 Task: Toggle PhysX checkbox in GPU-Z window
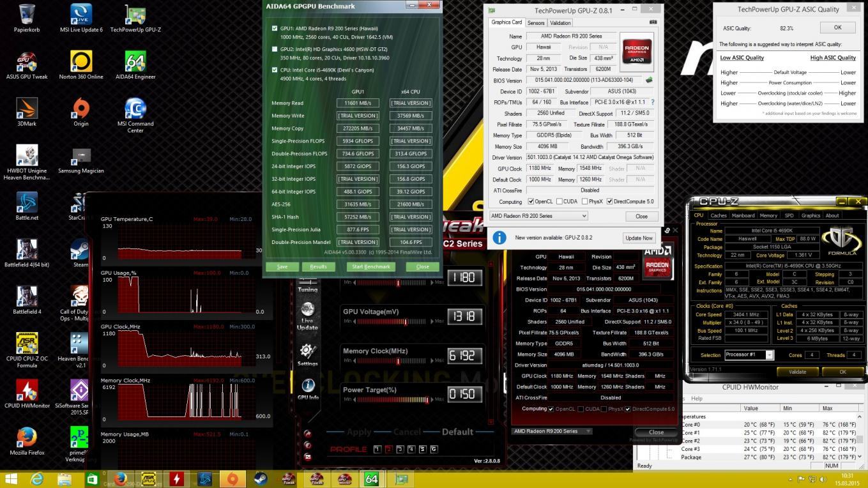coord(583,202)
